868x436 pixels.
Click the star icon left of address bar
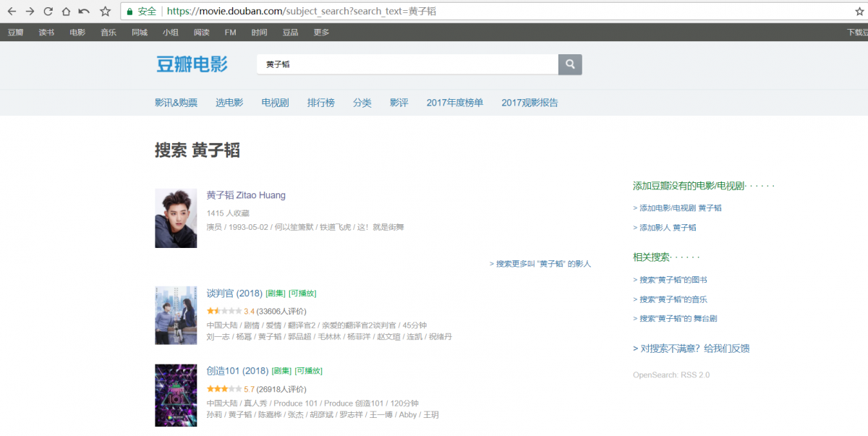pyautogui.click(x=105, y=12)
